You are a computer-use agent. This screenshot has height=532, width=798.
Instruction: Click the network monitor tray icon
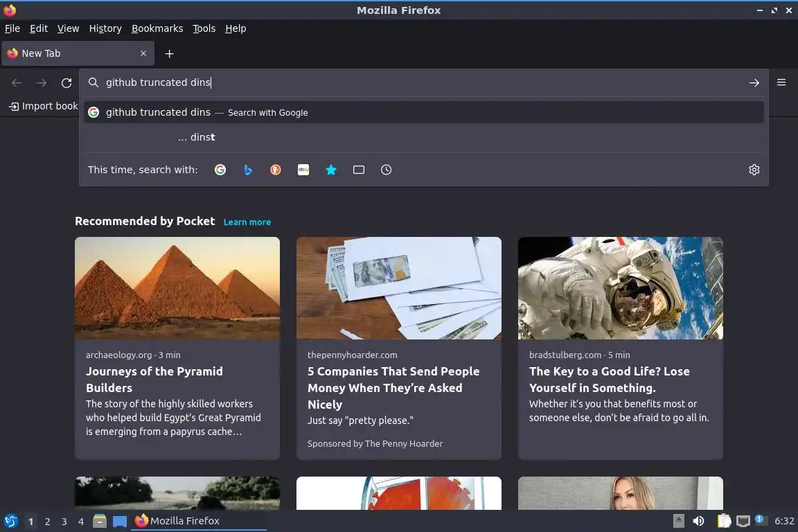click(x=743, y=521)
